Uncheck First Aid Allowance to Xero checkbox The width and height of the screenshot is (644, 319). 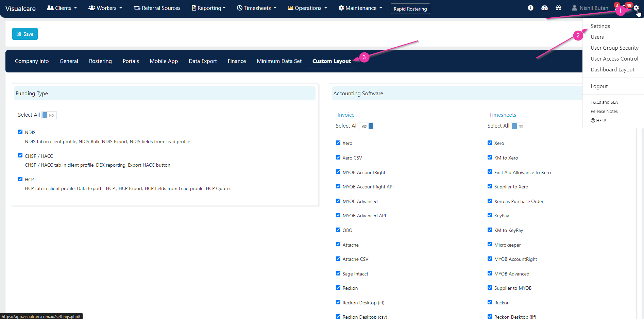(490, 172)
